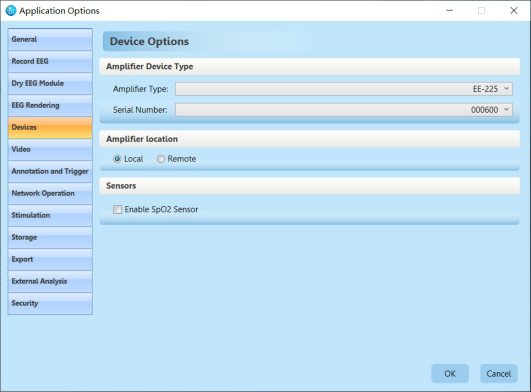
Task: Switch to Network Operation tab
Action: tap(50, 194)
